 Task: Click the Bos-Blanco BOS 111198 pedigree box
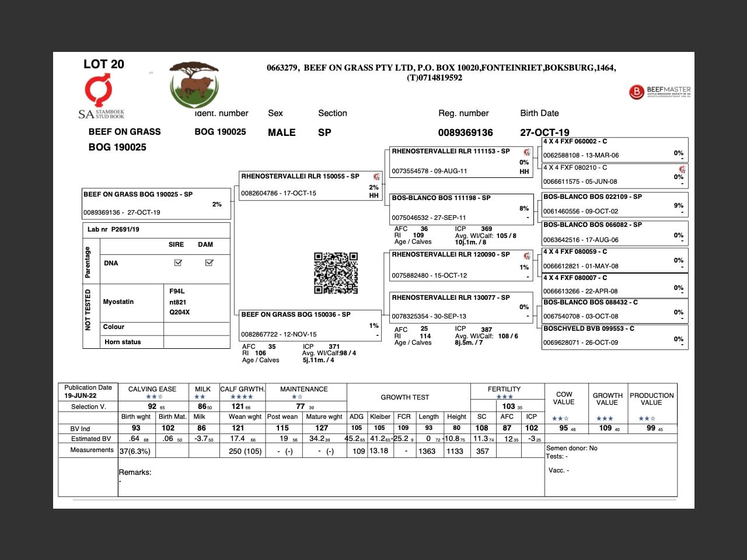click(x=461, y=208)
